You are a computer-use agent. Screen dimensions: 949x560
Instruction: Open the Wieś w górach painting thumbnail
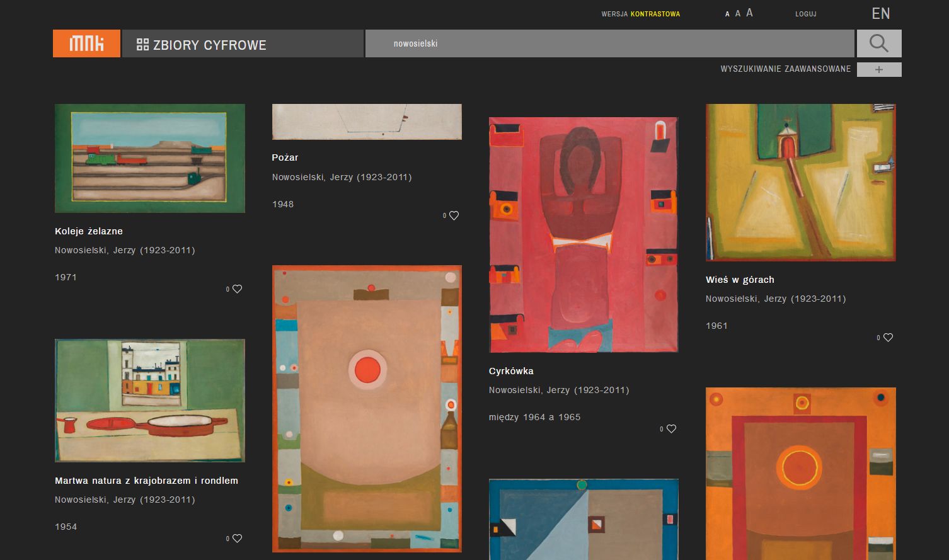801,183
